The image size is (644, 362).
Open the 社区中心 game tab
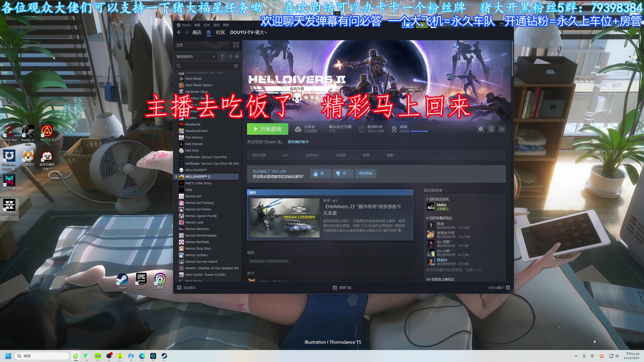(x=312, y=155)
